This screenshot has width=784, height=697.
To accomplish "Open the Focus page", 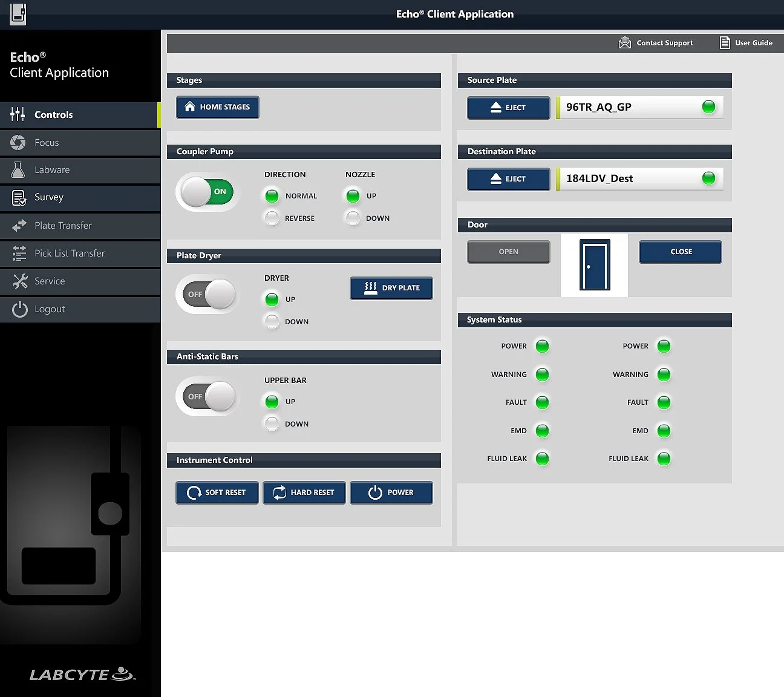I will click(x=80, y=142).
